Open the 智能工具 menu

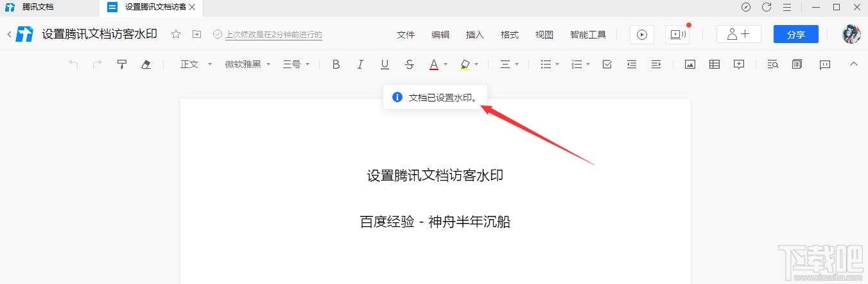[588, 35]
